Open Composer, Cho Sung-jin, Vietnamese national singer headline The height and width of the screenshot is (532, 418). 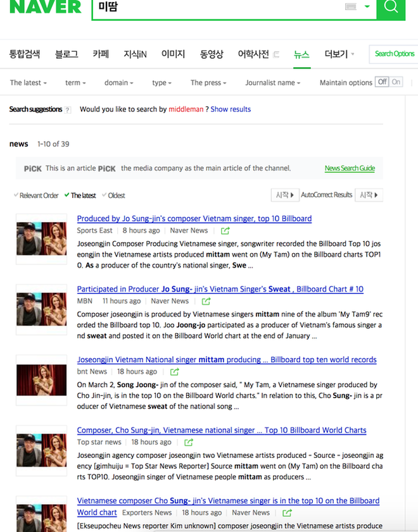[222, 430]
